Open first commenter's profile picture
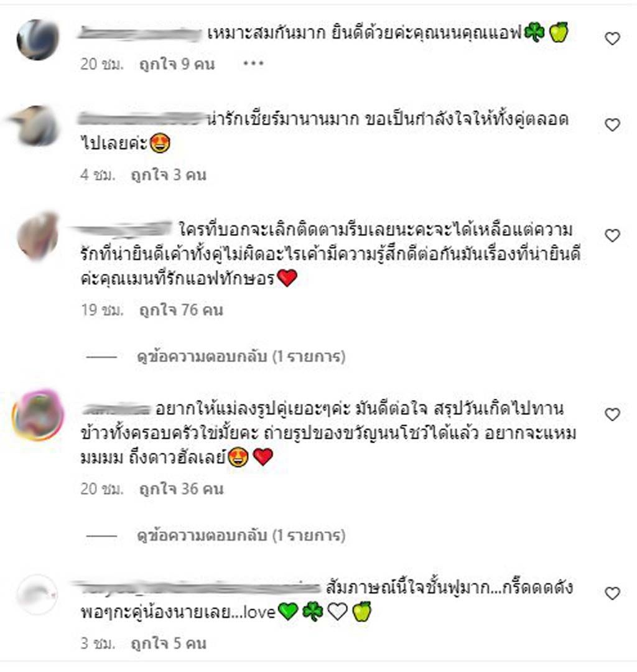Viewport: 637px width, 672px height. 38,39
